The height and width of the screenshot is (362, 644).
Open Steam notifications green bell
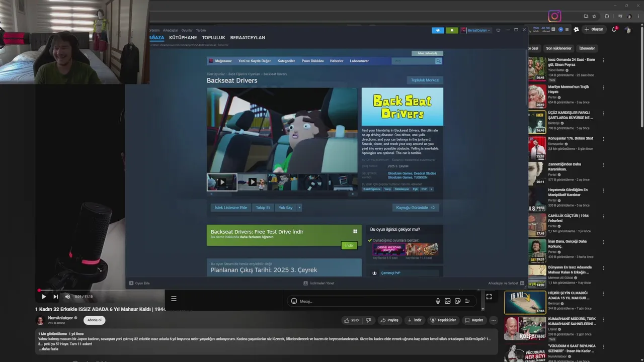coord(452,30)
